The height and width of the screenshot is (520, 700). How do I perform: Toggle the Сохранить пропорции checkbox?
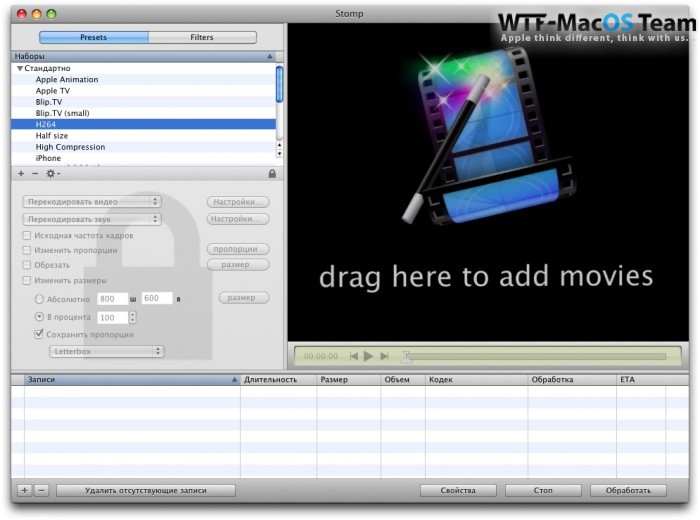point(39,334)
